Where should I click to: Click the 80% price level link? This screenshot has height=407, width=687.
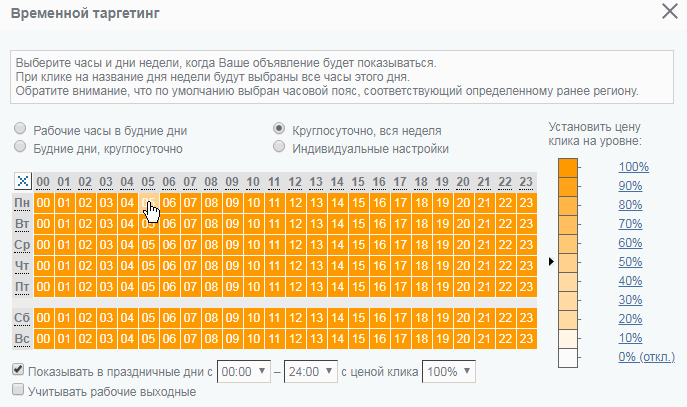[x=630, y=205]
